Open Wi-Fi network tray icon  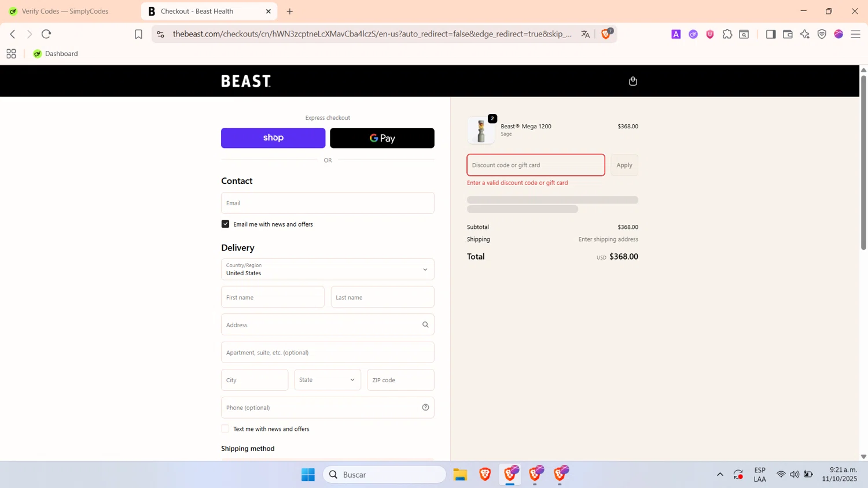click(781, 475)
